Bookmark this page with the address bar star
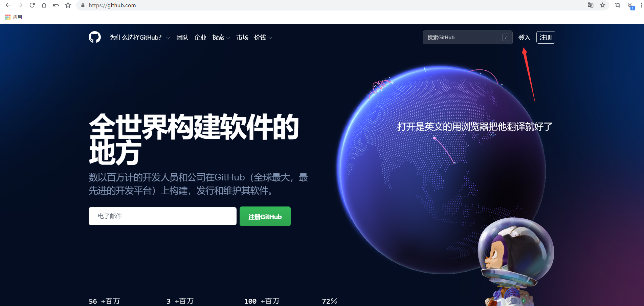Screen dimensions: 644x306 tap(603, 5)
